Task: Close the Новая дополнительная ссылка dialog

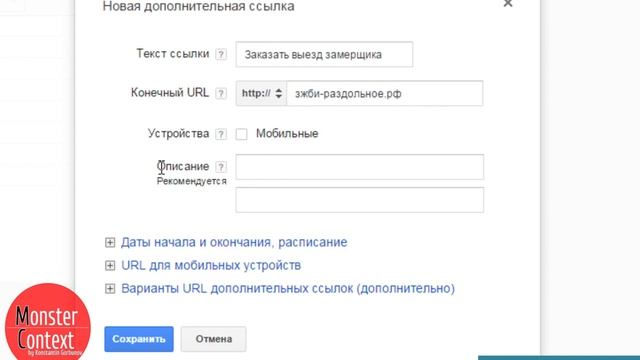Action: [x=508, y=4]
